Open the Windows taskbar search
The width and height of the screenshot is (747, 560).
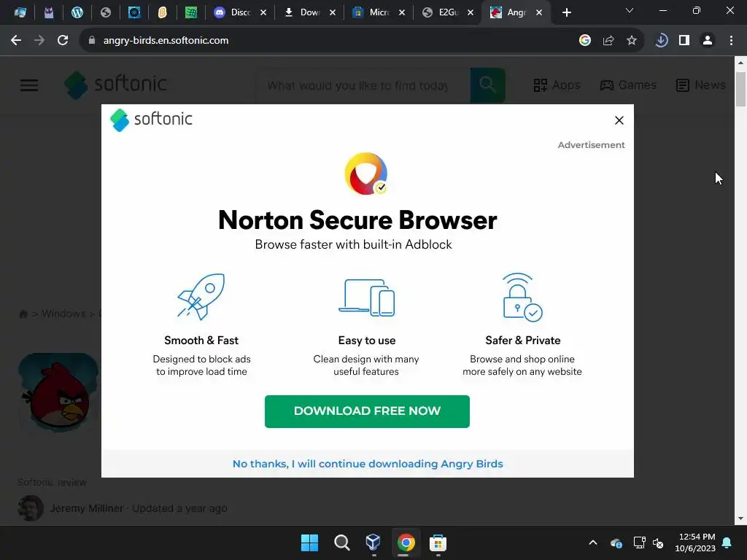pyautogui.click(x=341, y=542)
